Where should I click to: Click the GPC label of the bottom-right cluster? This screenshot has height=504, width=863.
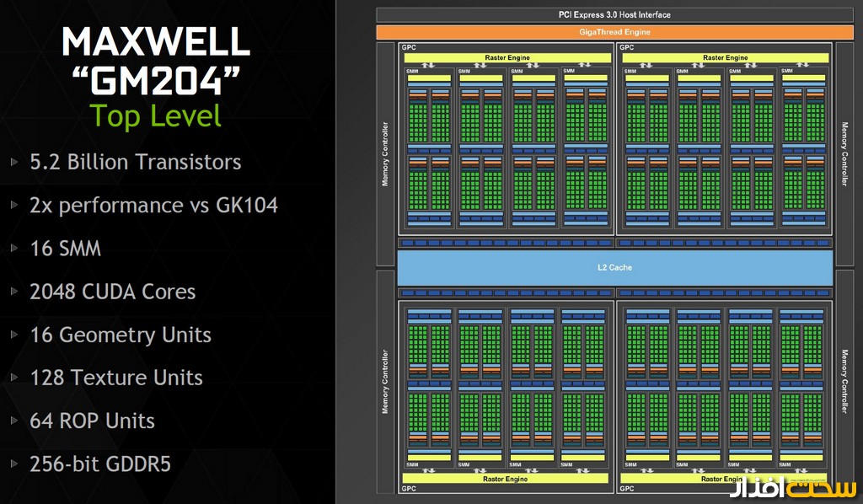626,489
